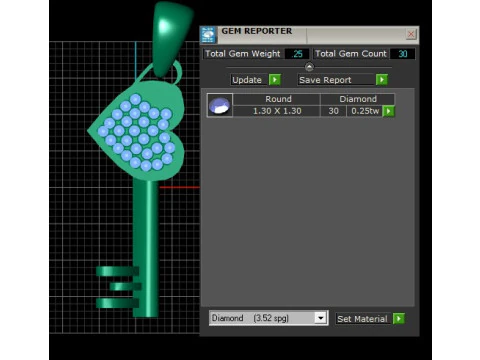Click the Round column header

[278, 99]
